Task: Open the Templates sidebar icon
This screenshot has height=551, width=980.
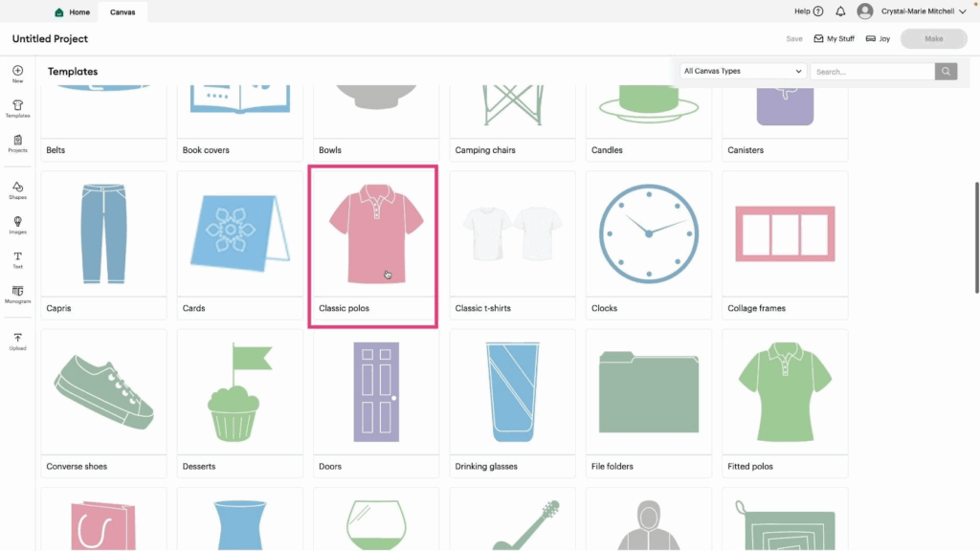Action: [x=17, y=109]
